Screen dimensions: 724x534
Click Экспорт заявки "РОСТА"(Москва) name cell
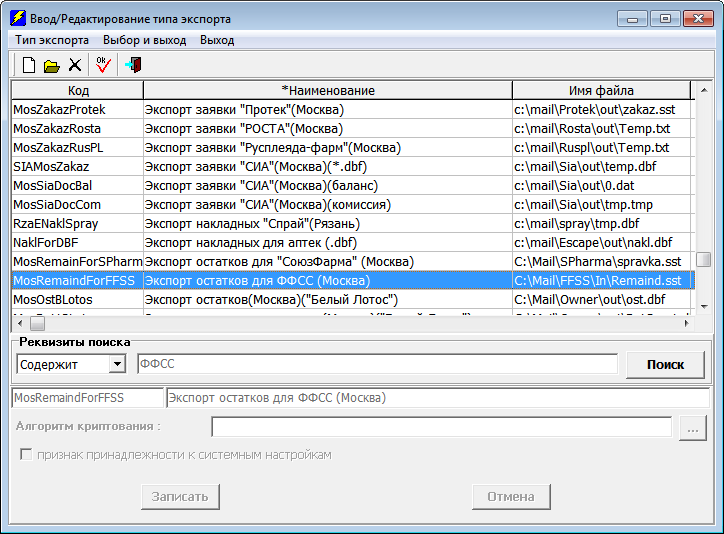click(328, 129)
